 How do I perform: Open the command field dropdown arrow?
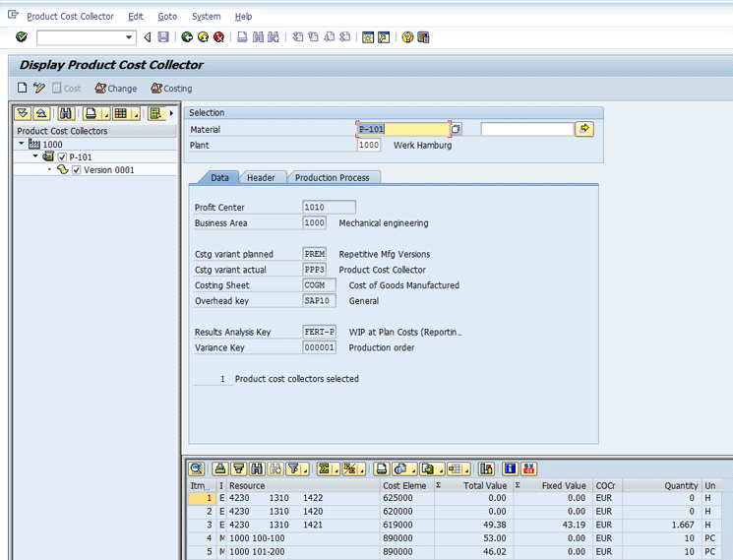coord(130,37)
